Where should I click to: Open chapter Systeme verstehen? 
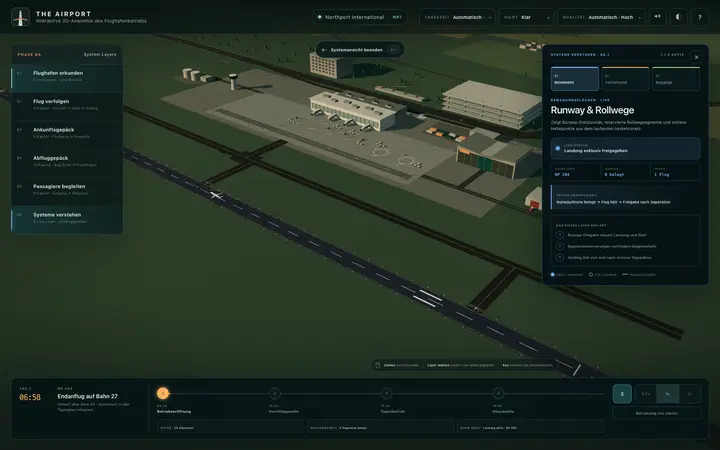[x=67, y=218]
